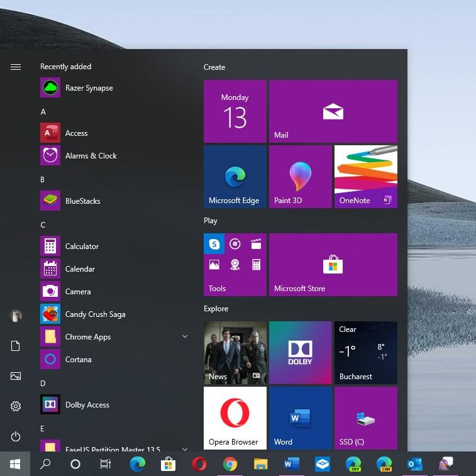Open Outlook on the taskbar
Image resolution: width=476 pixels, height=476 pixels.
click(414, 464)
